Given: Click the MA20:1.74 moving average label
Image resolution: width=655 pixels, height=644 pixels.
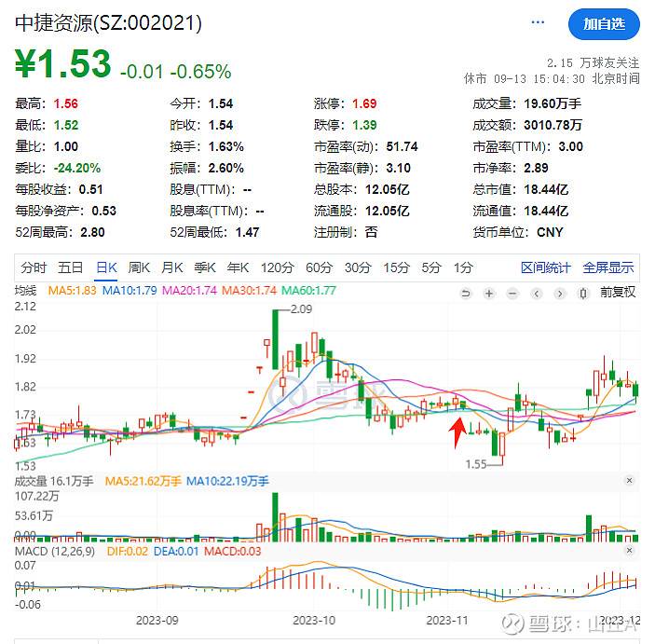Looking at the screenshot, I should [189, 291].
